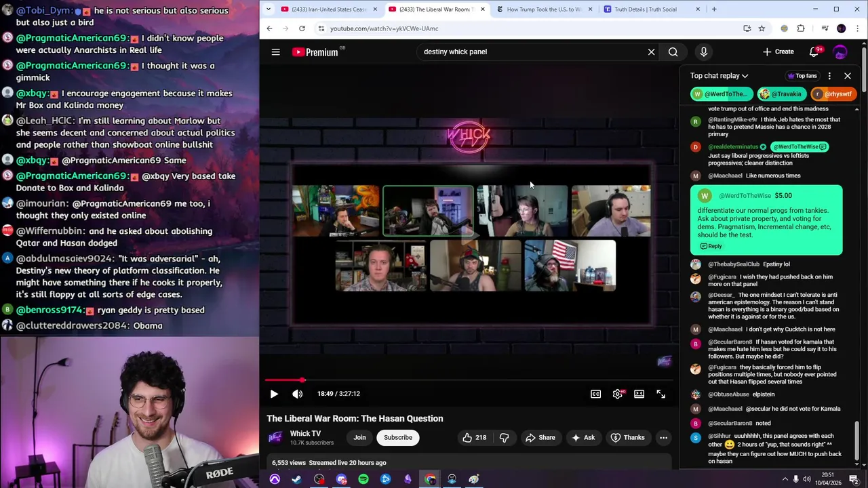Open the Chrome extensions puzzle icon

801,28
